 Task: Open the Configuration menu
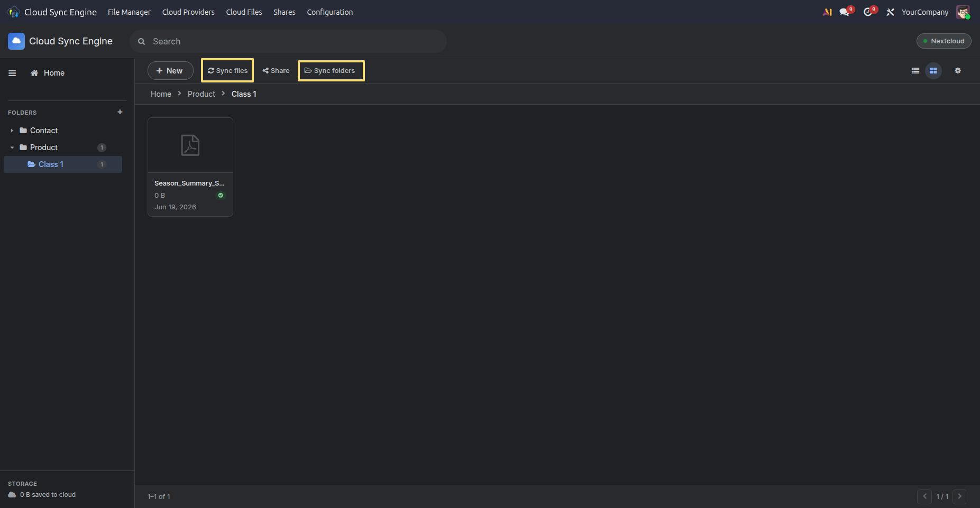click(330, 12)
